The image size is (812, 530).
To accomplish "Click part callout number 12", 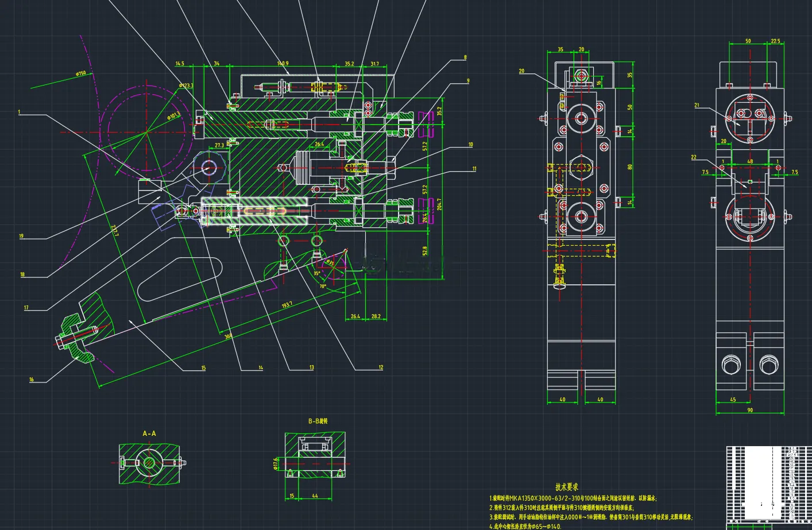I will coord(381,367).
